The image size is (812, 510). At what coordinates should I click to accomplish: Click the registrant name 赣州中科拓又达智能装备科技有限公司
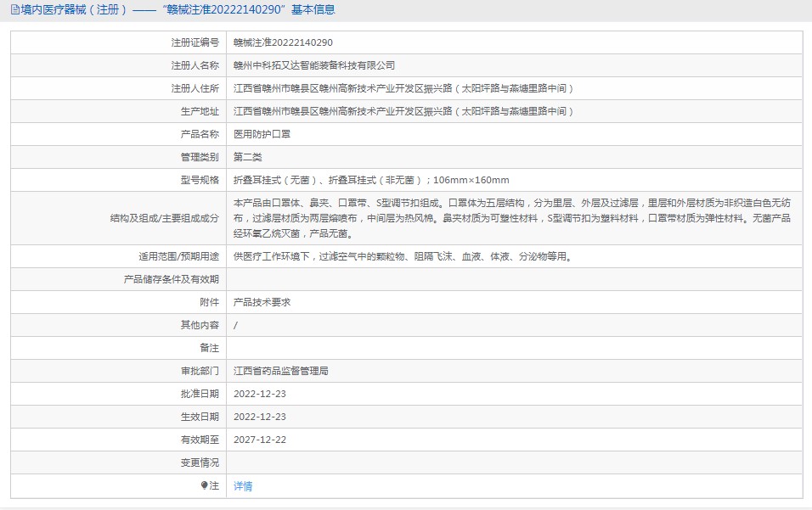[x=314, y=65]
